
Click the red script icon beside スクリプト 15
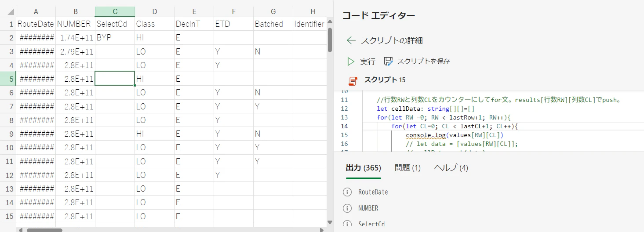(x=353, y=80)
